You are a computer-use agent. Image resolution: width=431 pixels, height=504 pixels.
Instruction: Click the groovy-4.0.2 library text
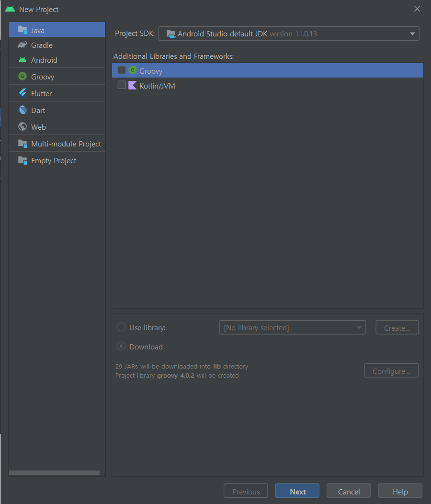tap(176, 375)
